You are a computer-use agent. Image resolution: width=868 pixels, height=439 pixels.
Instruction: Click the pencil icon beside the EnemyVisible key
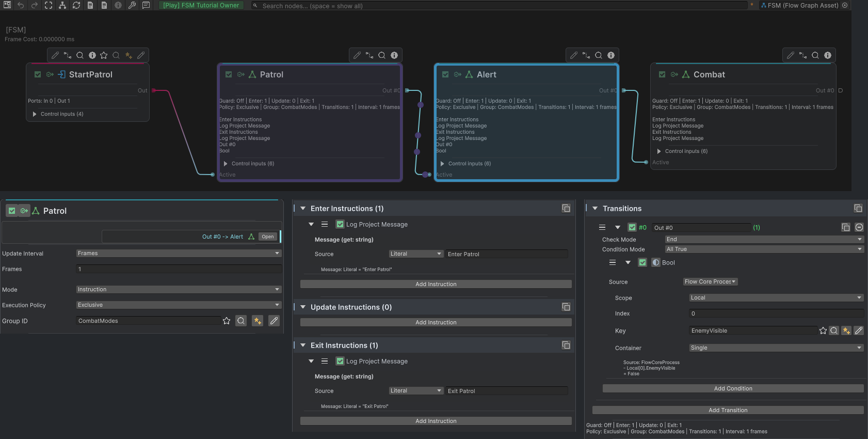[x=859, y=331]
